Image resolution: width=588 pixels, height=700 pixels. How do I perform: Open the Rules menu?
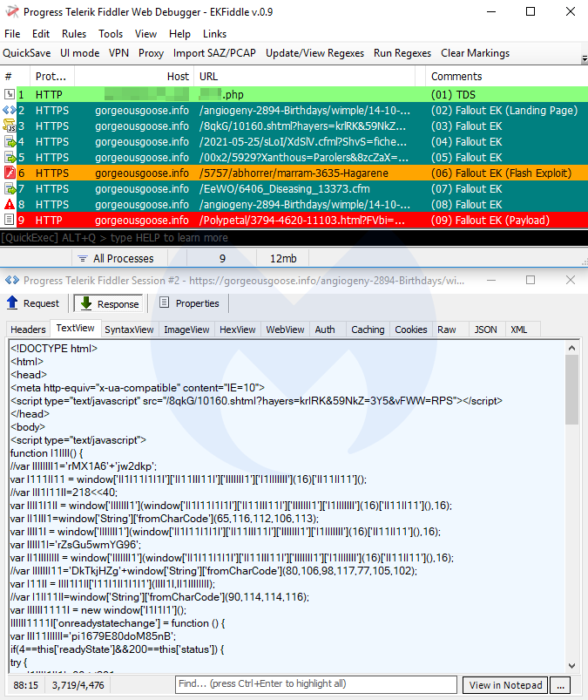[74, 34]
